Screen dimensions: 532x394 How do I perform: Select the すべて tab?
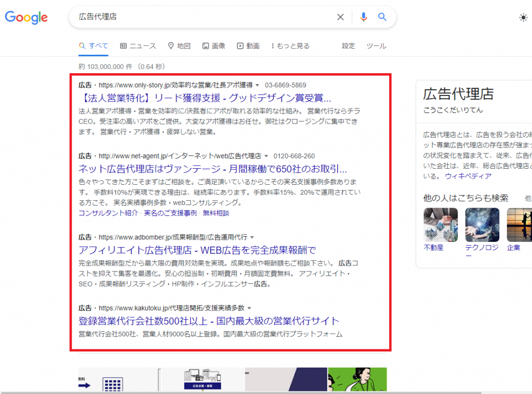(x=94, y=46)
